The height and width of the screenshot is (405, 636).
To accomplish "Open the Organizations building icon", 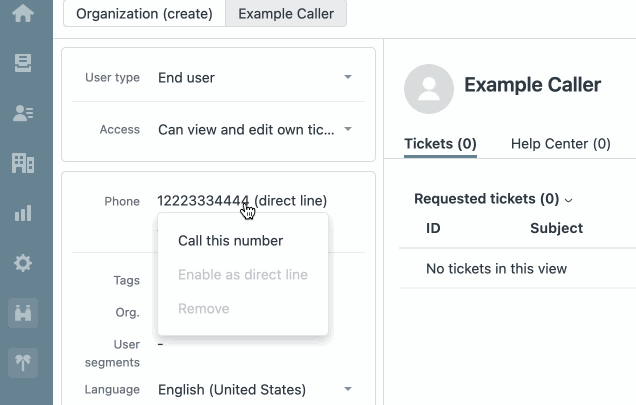I will point(22,162).
